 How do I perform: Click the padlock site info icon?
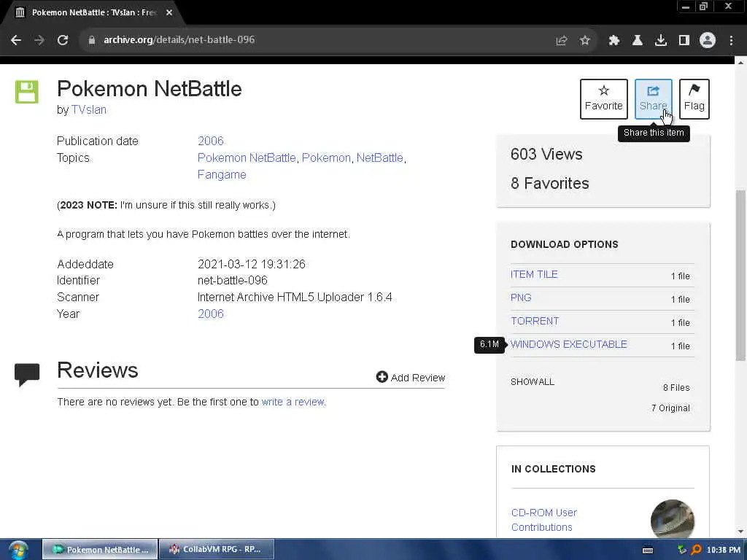point(92,40)
